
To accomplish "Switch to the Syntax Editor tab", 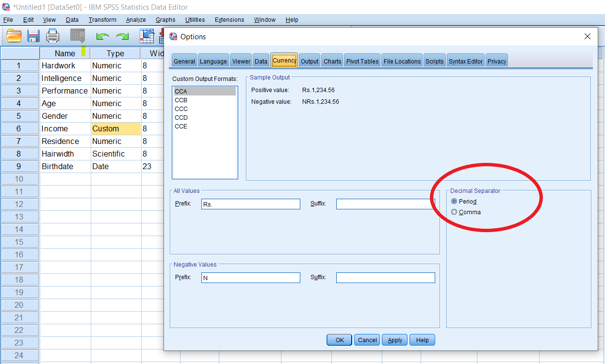I will coord(465,62).
